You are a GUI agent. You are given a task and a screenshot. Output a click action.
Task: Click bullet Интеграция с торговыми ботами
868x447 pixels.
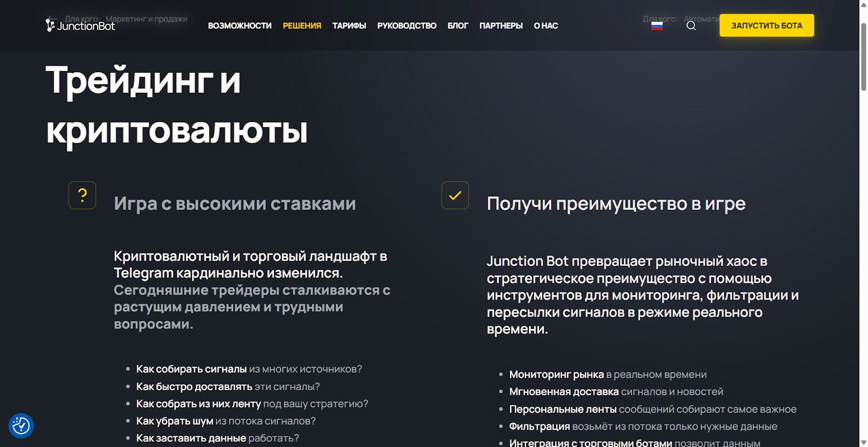(x=635, y=442)
